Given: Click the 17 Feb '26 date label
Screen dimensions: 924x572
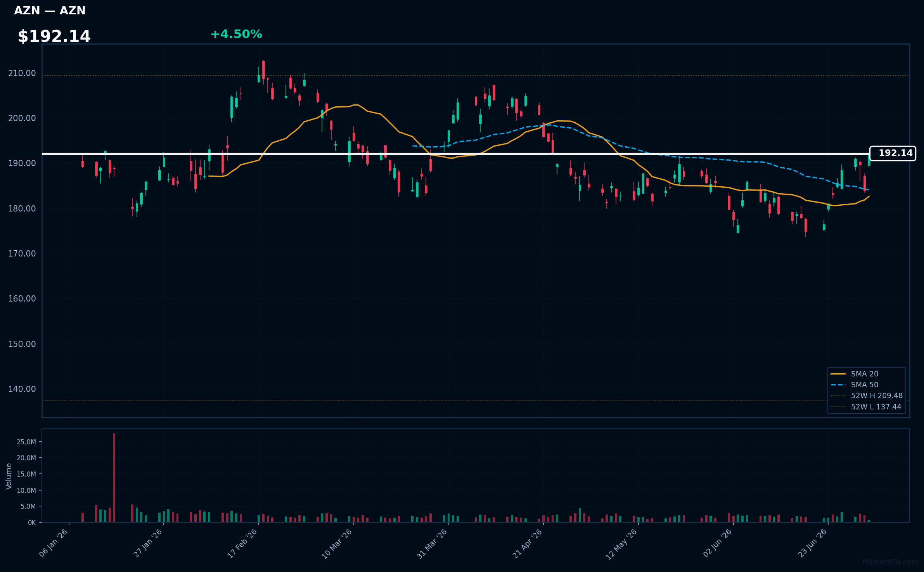Looking at the screenshot, I should 243,544.
